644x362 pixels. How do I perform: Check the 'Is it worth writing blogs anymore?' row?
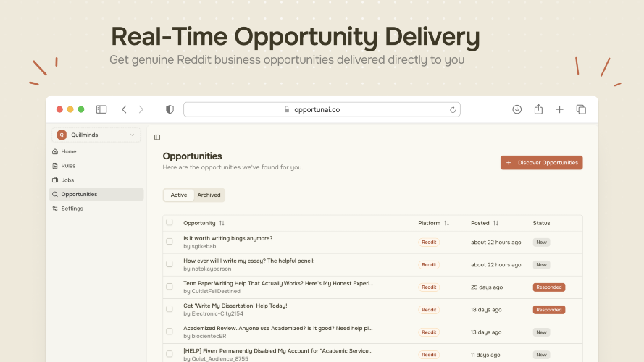tap(170, 241)
